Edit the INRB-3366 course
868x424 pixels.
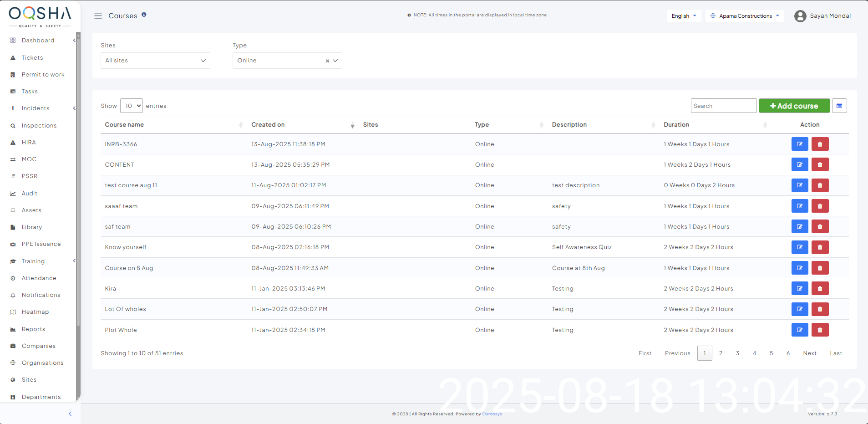(799, 144)
